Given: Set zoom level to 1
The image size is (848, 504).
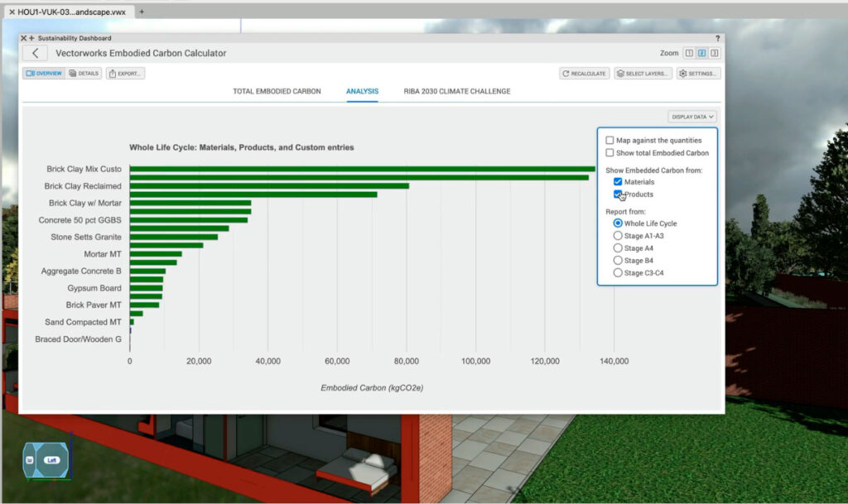Looking at the screenshot, I should tap(688, 53).
